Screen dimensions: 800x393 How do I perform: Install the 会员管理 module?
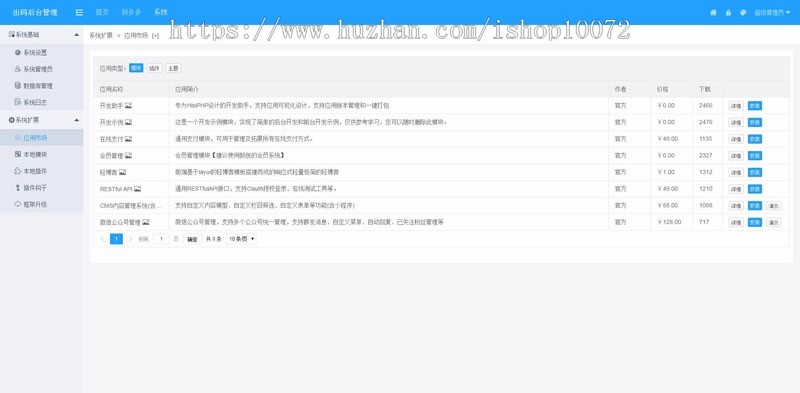755,156
